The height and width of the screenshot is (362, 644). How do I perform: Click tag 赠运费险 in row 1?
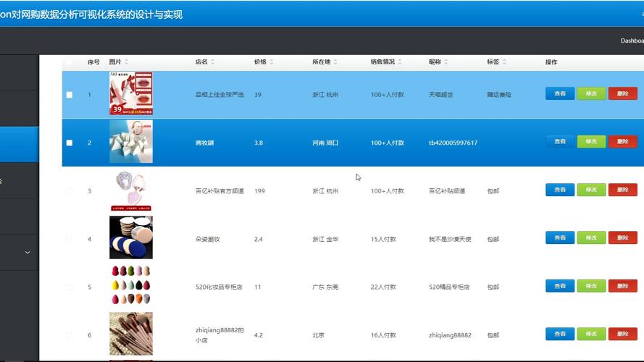click(499, 95)
